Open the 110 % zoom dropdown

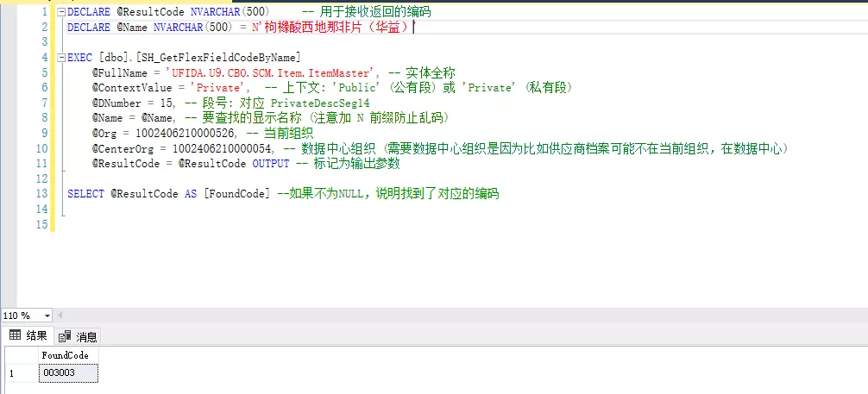click(46, 316)
